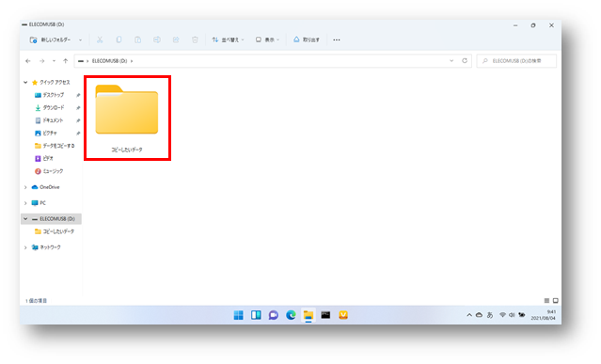This screenshot has height=364, width=601.
Task: Select Quick access in the sidebar
Action: click(51, 83)
